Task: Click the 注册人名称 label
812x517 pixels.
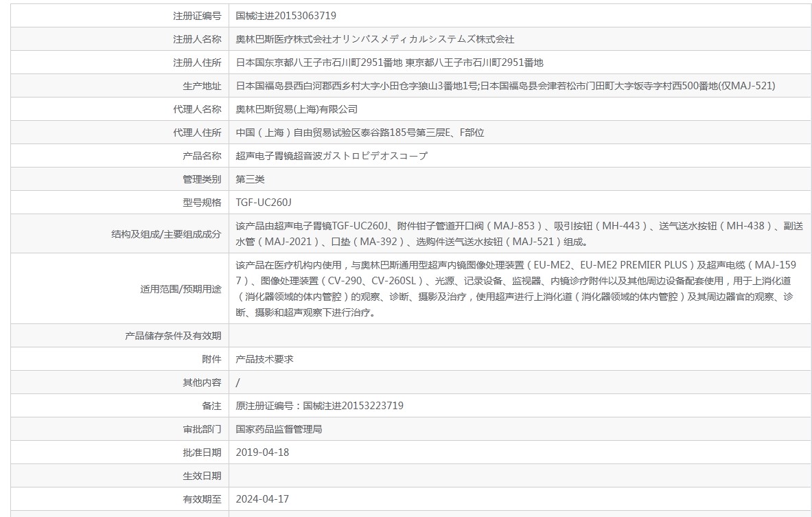Action: pyautogui.click(x=197, y=39)
